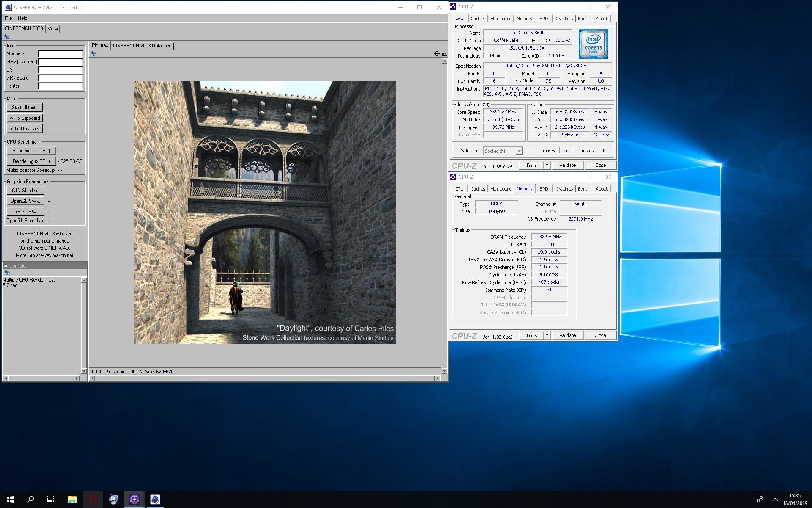The image size is (812, 508).
Task: Click the rendered Daylight image
Action: [x=265, y=213]
